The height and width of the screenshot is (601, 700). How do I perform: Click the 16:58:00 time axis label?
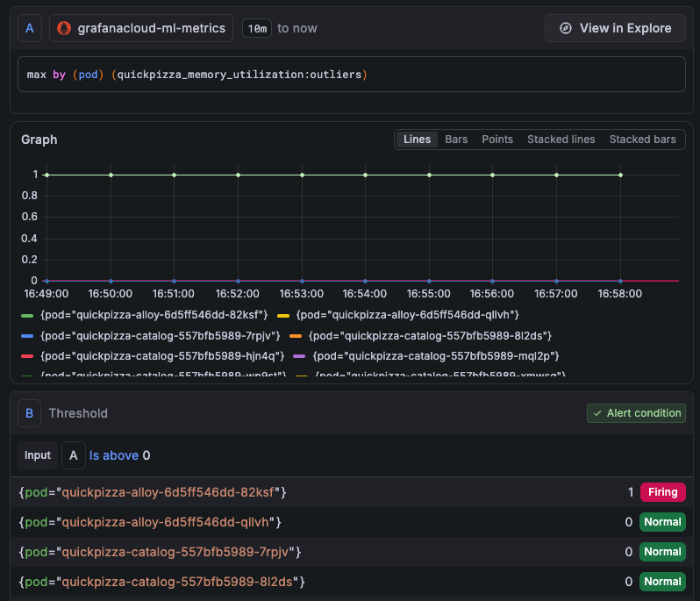[619, 294]
